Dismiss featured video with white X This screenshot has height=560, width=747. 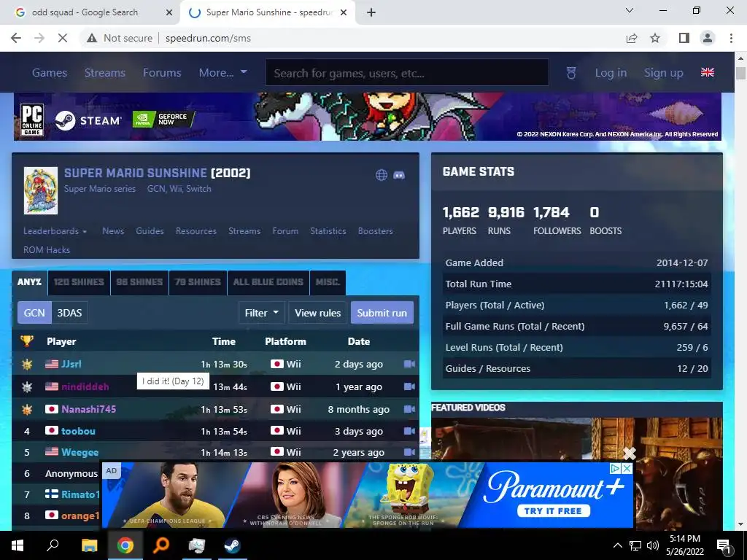(x=630, y=454)
